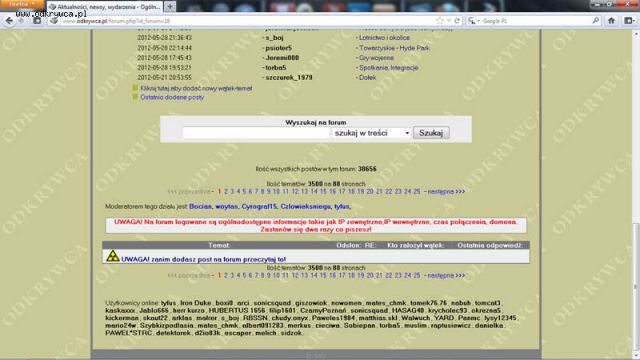Image resolution: width=640 pixels, height=360 pixels.
Task: Click the search magnifier icon in Google box
Action: pyautogui.click(x=596, y=20)
